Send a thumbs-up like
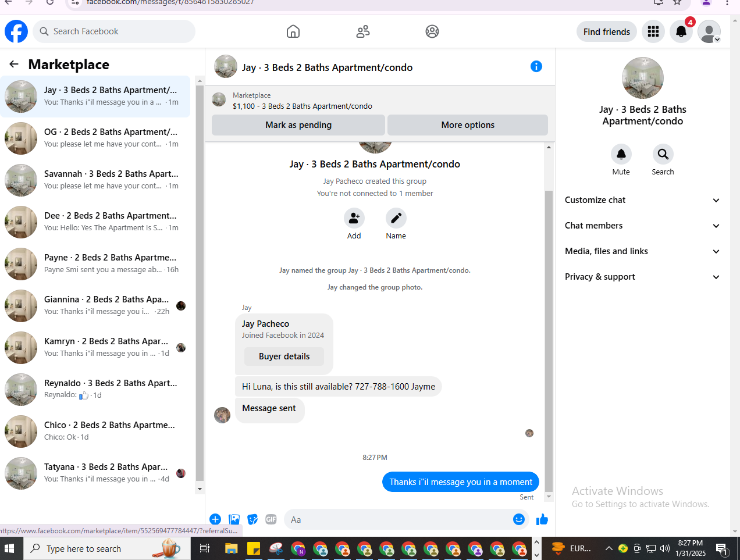 click(542, 519)
